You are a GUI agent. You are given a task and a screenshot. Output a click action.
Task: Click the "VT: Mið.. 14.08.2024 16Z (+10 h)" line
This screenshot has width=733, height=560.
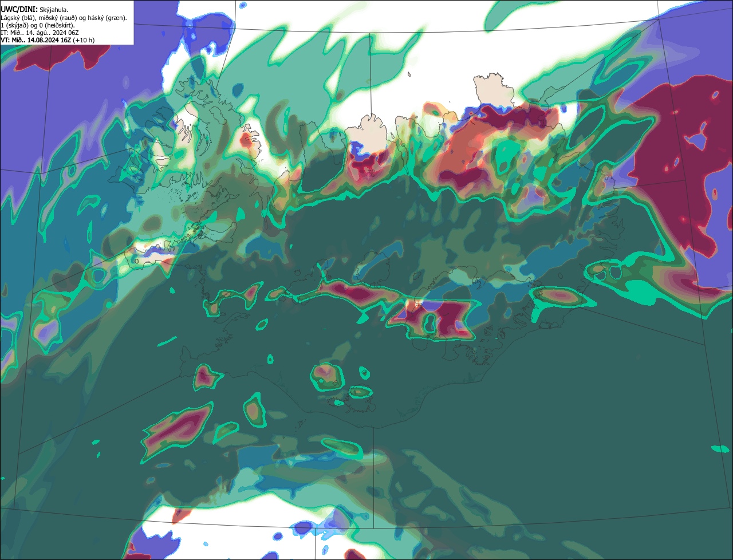point(48,40)
